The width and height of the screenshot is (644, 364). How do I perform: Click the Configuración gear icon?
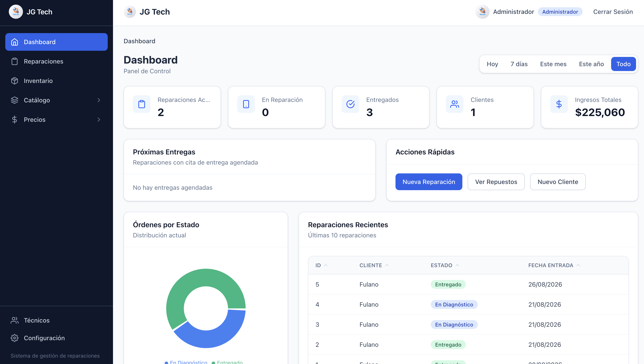15,338
